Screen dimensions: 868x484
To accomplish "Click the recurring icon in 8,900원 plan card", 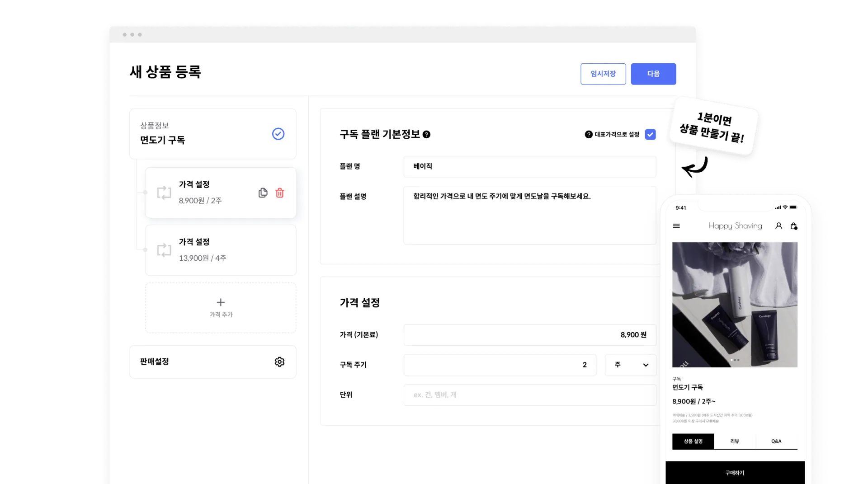I will pyautogui.click(x=164, y=193).
